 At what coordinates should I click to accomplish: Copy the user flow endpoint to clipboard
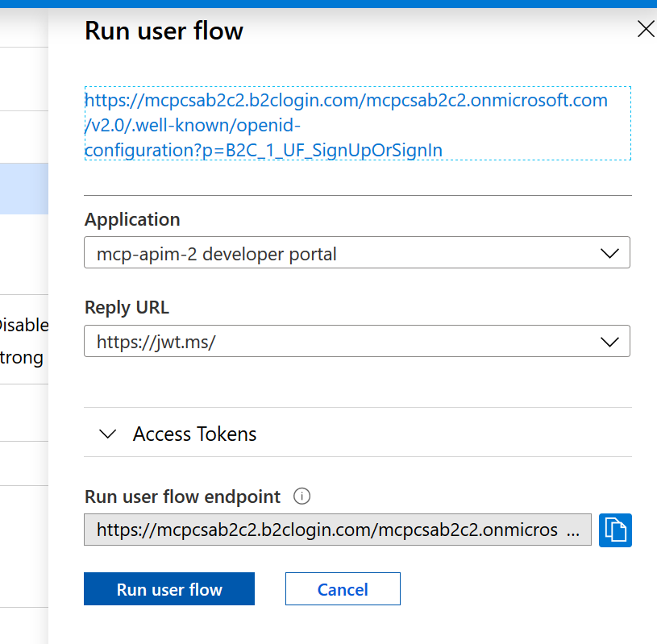[615, 530]
